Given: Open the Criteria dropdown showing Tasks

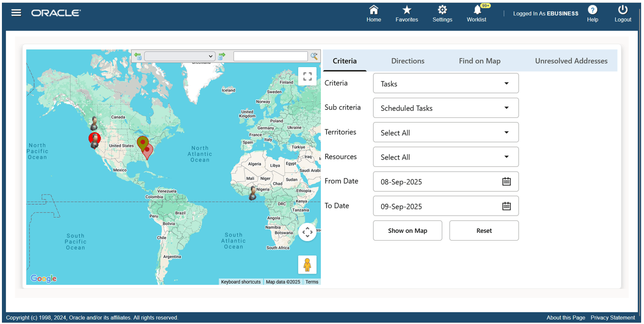Looking at the screenshot, I should [445, 83].
